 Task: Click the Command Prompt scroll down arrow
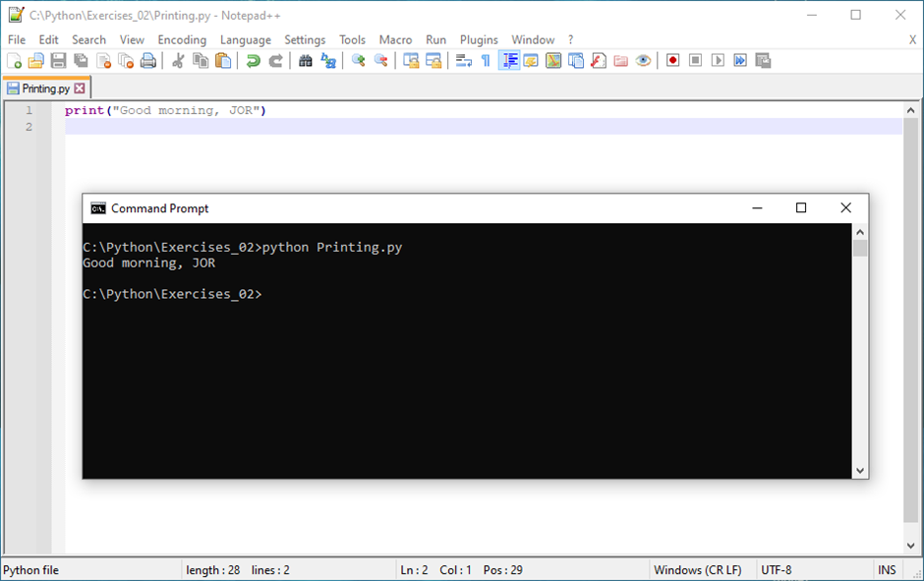pyautogui.click(x=860, y=471)
